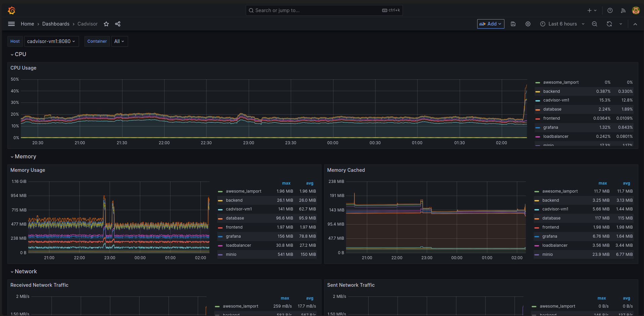Open the plus new-item menu

[592, 10]
